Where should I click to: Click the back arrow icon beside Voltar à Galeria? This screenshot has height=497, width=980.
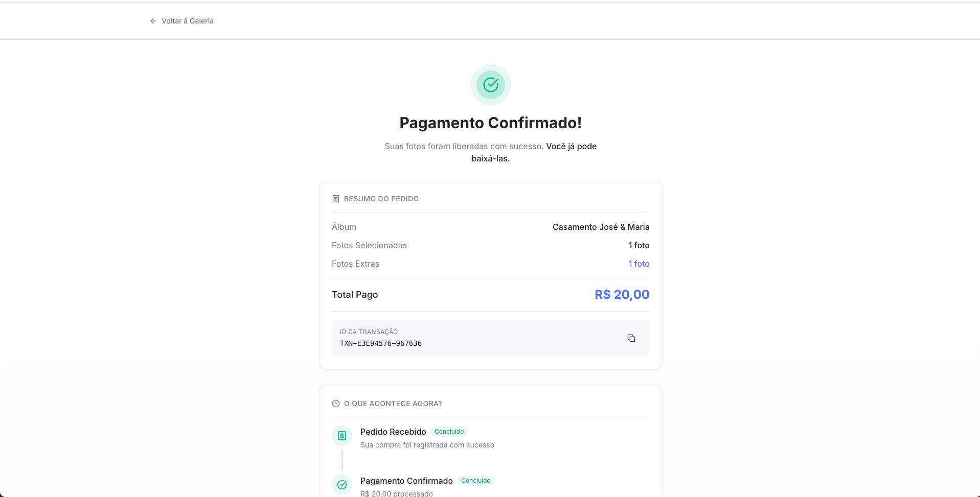click(153, 21)
